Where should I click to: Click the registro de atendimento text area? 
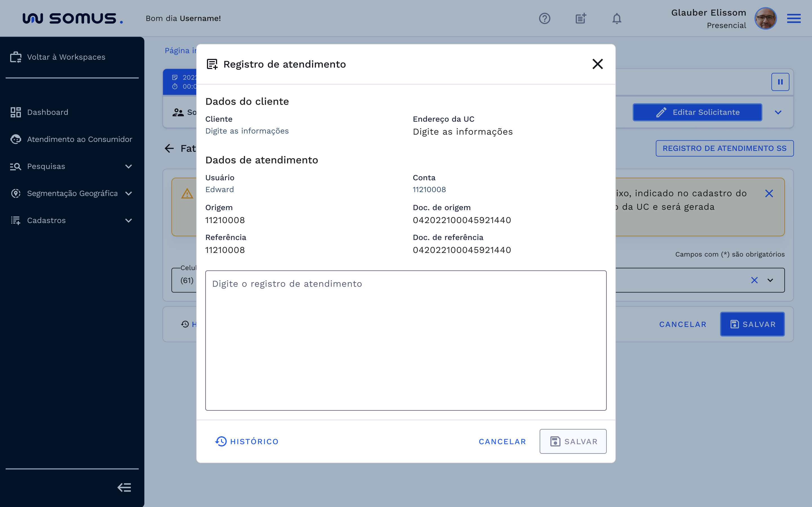pyautogui.click(x=405, y=340)
